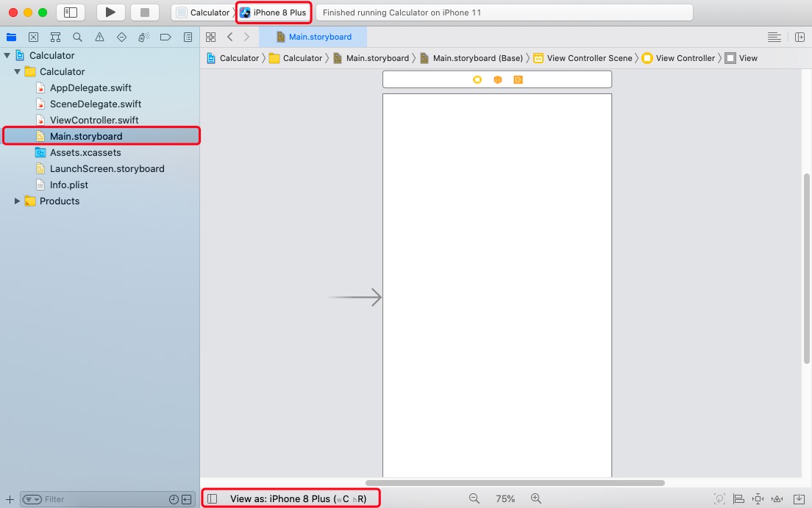
Task: Click Calculator project in the jump bar
Action: [x=232, y=58]
